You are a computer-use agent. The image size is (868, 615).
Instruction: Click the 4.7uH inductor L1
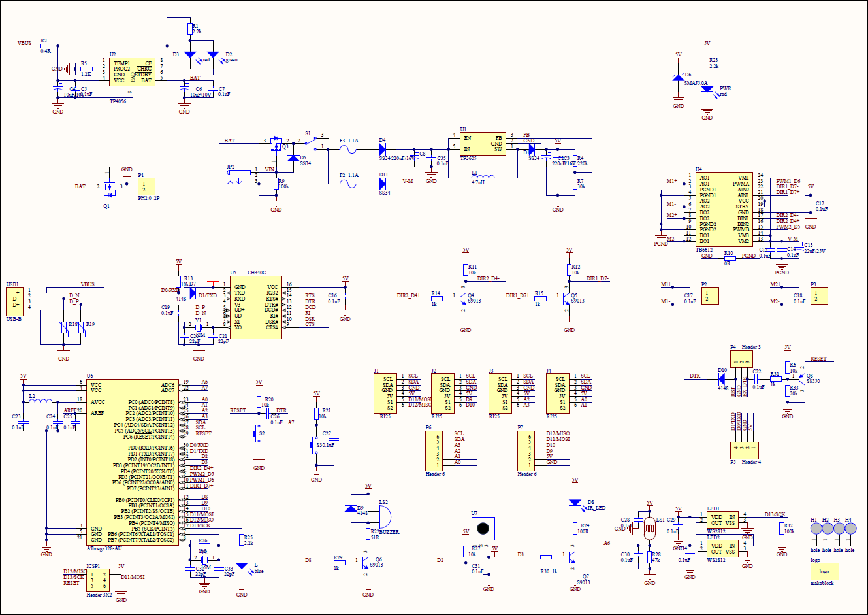pos(483,176)
